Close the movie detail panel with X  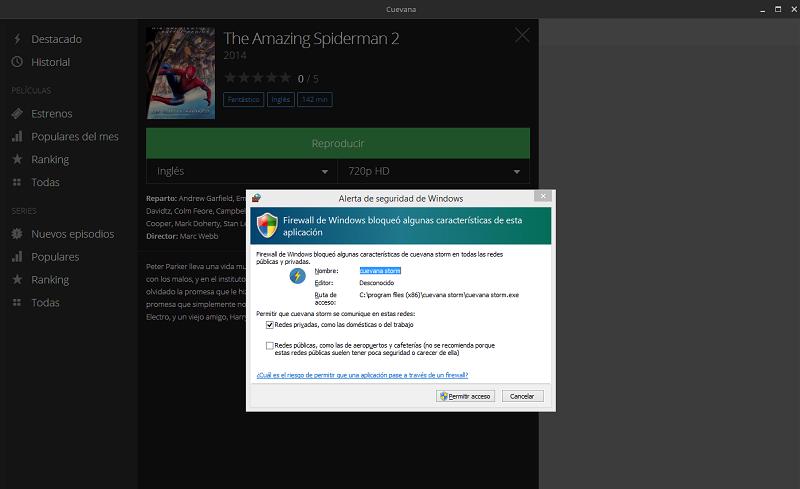pos(522,36)
